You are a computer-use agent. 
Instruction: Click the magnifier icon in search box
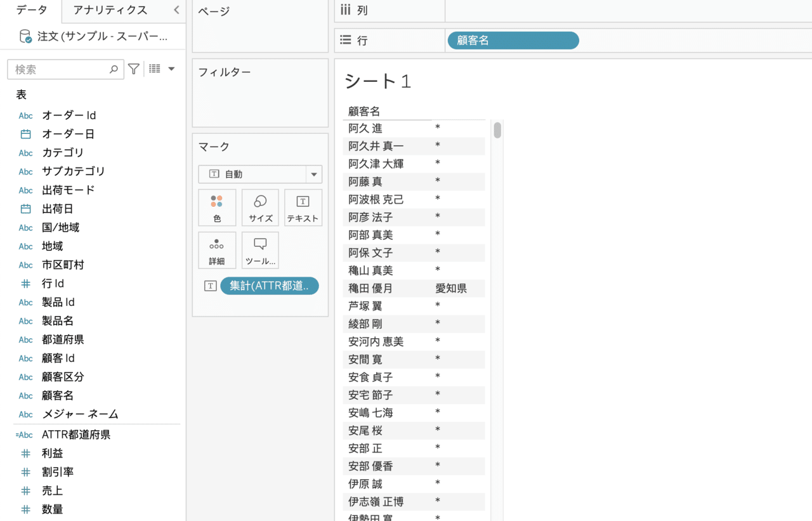pos(114,69)
